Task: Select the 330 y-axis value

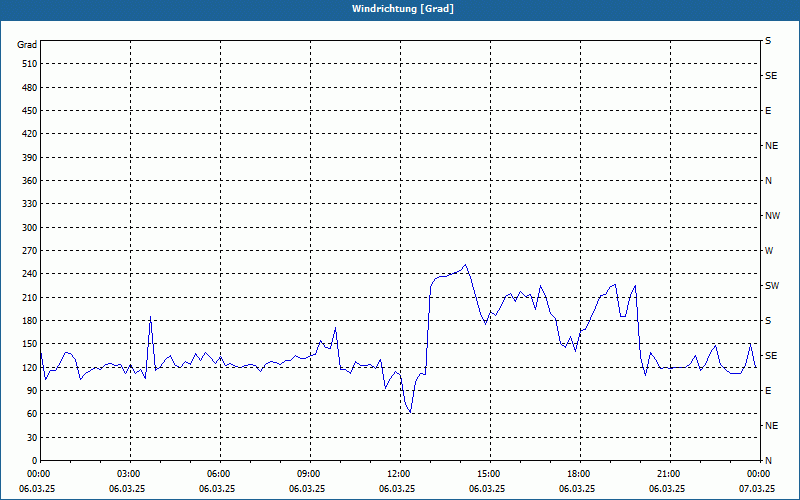Action: [x=30, y=204]
